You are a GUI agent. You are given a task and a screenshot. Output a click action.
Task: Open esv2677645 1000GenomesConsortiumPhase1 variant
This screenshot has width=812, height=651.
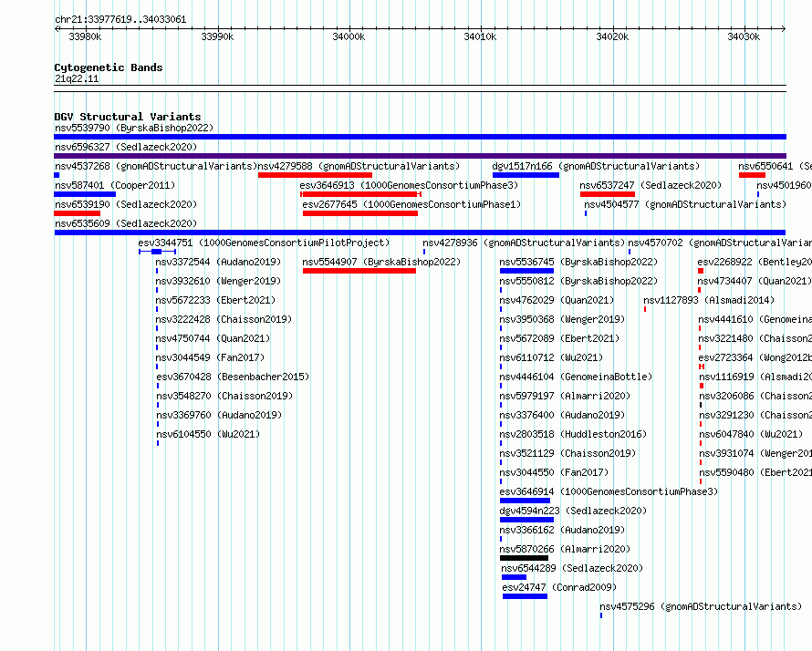411,204
